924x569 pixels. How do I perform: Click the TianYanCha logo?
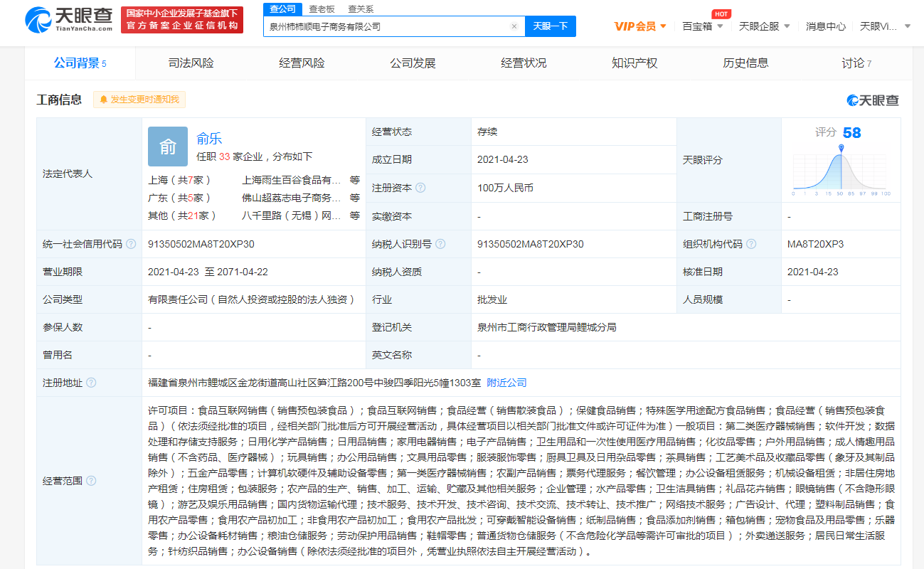(69, 20)
